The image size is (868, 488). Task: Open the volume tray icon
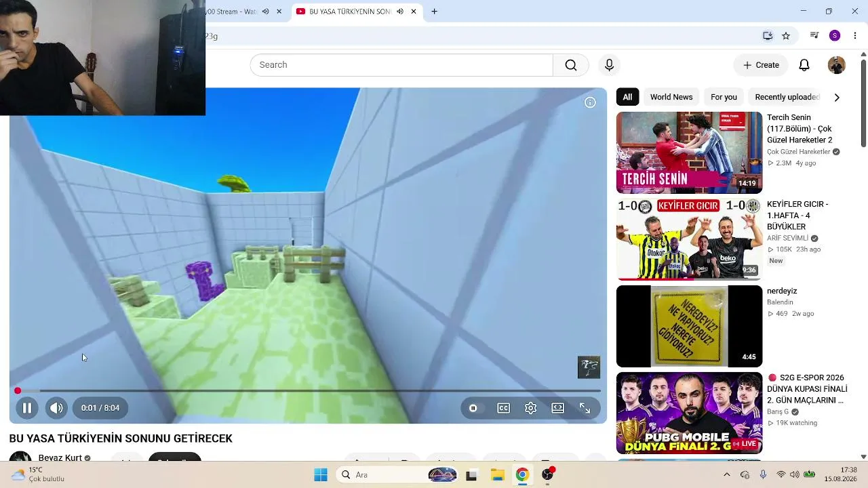[795, 474]
